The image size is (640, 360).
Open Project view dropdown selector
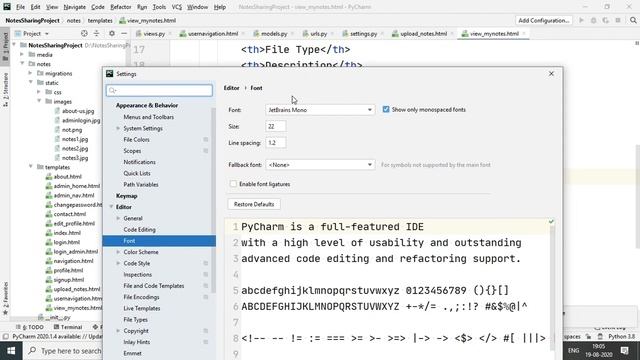tap(32, 33)
